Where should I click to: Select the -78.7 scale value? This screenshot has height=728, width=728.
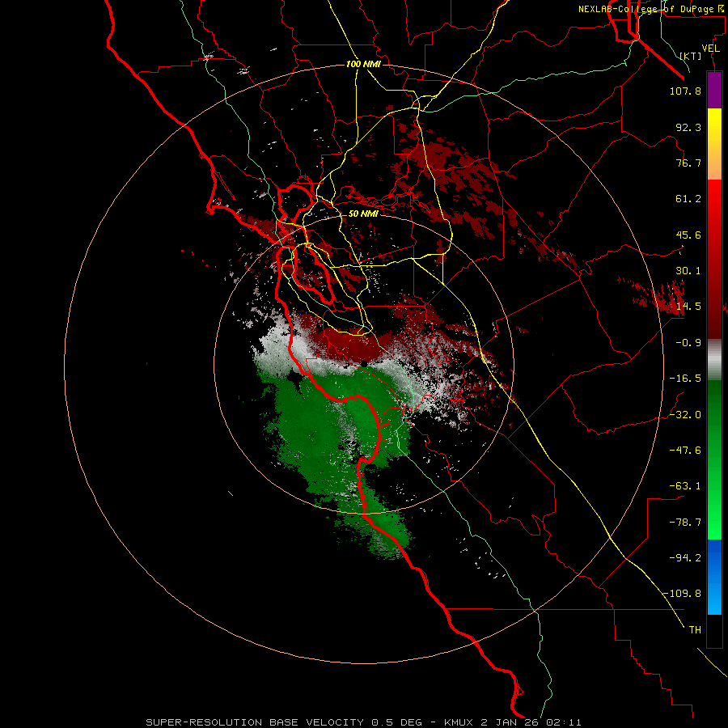click(x=685, y=523)
